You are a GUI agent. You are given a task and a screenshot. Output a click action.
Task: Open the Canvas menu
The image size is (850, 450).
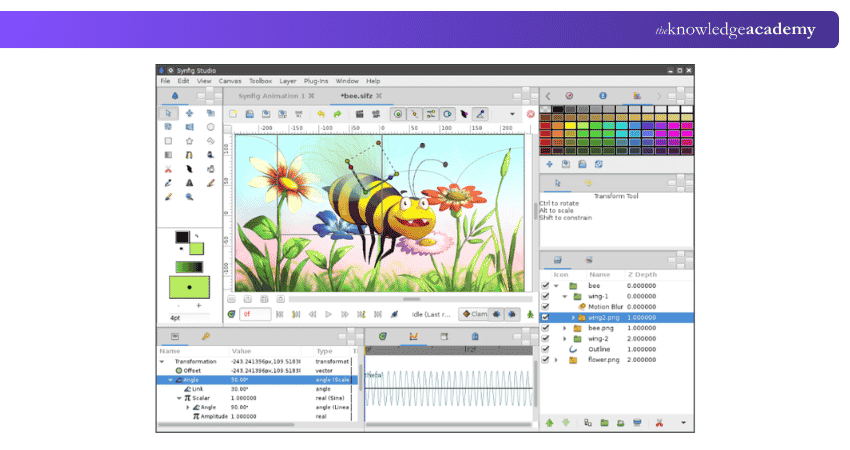pos(230,81)
